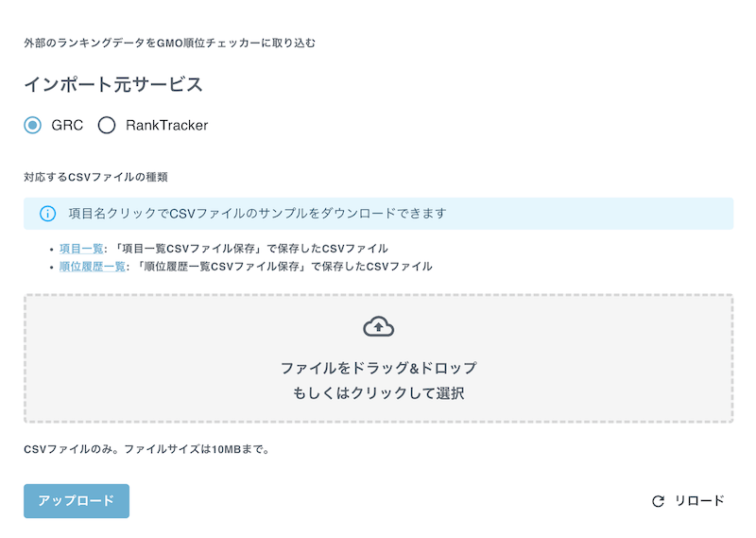Click the リロード text button
This screenshot has height=538, width=756.
click(x=699, y=501)
